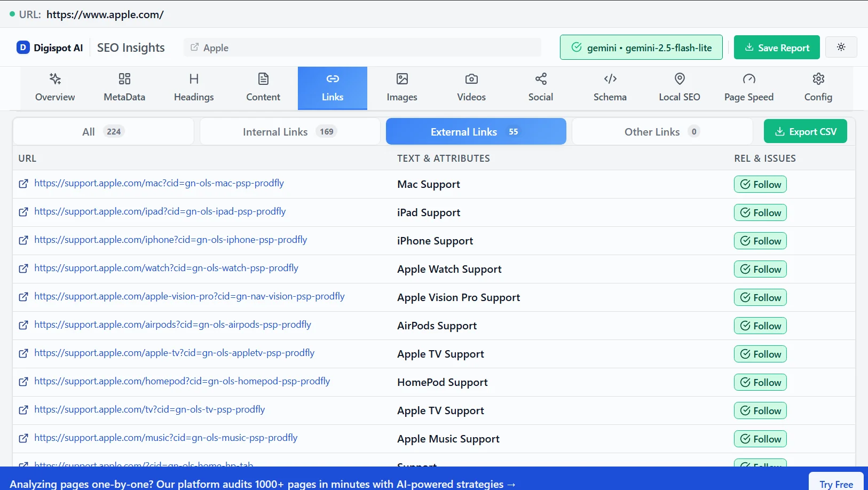Click the Follow badge on HomePod Support

(760, 382)
